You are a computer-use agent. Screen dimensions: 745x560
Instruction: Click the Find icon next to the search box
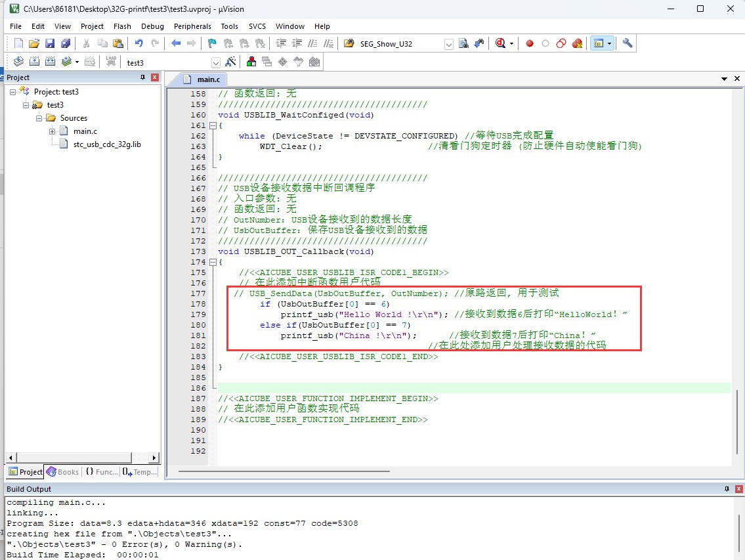[463, 44]
